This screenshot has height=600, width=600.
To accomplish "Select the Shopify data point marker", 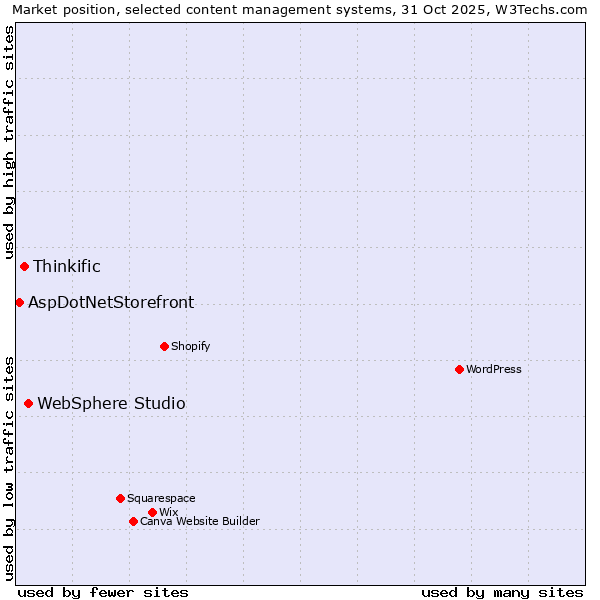I will [164, 346].
